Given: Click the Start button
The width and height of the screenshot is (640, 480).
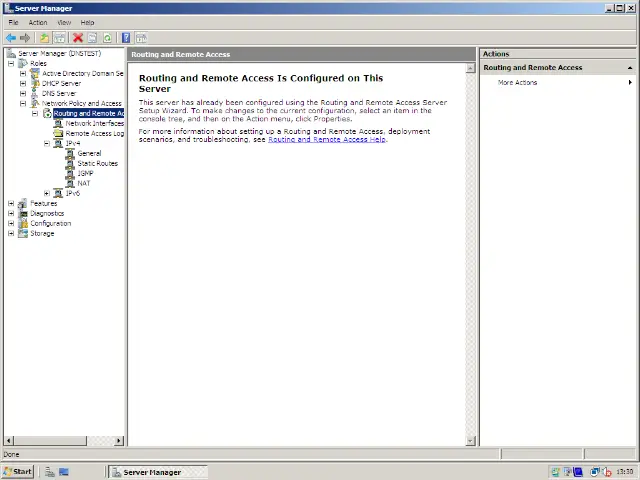Looking at the screenshot, I should (x=18, y=472).
